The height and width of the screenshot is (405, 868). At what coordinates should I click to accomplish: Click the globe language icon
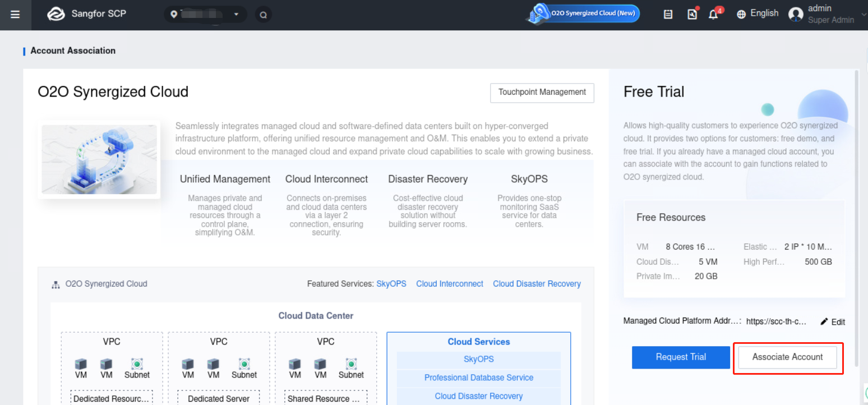(741, 14)
